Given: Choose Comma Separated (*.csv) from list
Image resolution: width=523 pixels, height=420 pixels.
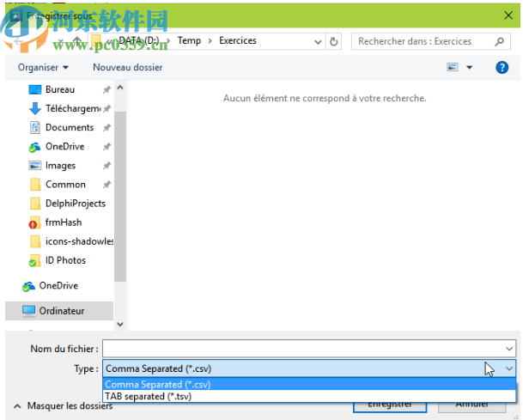Looking at the screenshot, I should [309, 384].
